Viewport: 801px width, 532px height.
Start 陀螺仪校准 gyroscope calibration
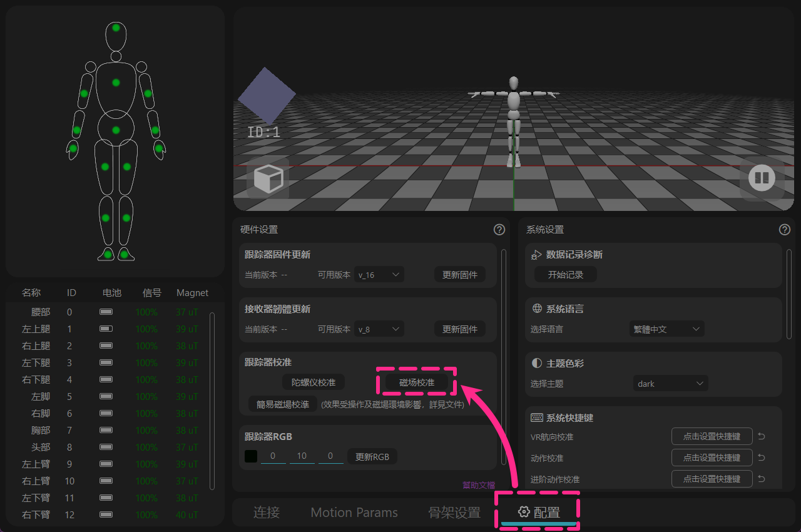[314, 382]
